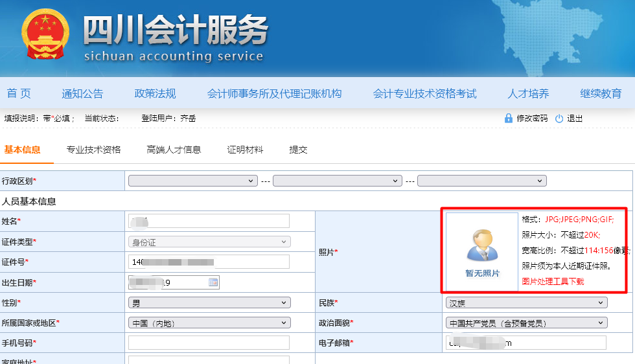Switch to the 提交 tab
This screenshot has height=364, width=635.
299,150
